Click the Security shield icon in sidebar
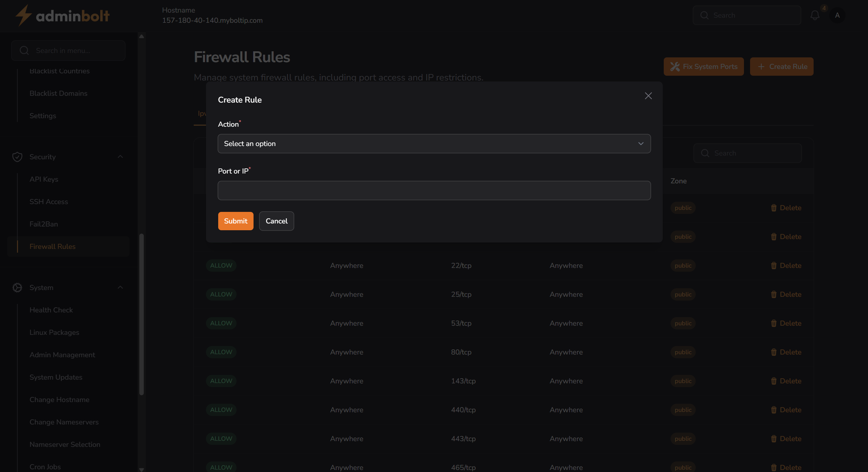 [17, 157]
